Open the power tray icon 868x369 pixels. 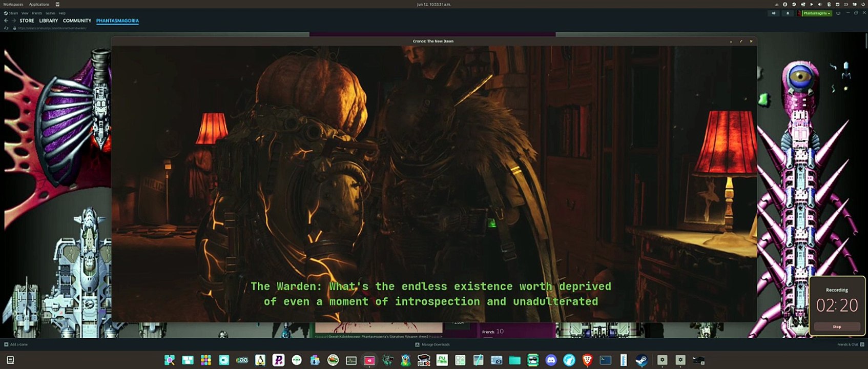(863, 4)
